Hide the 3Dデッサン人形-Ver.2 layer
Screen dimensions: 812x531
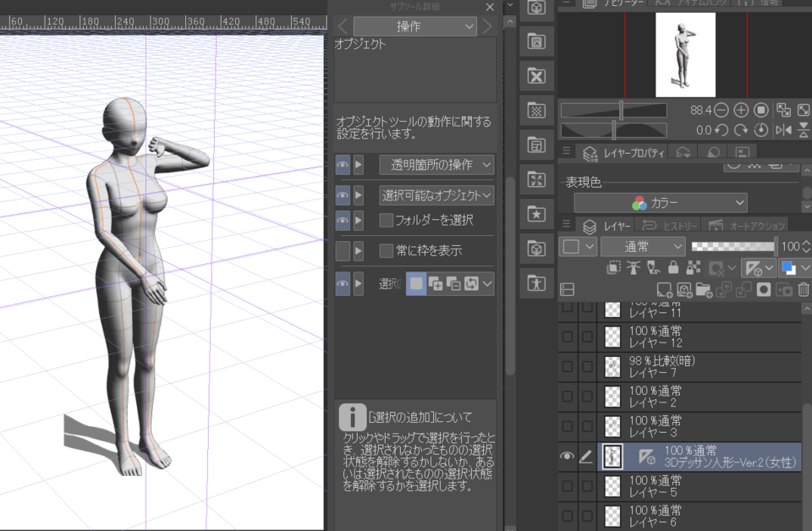click(567, 456)
